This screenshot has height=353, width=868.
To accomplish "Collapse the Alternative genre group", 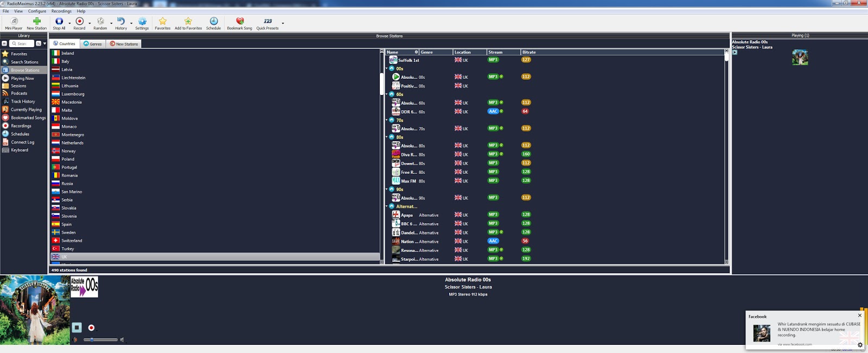I will pyautogui.click(x=387, y=206).
